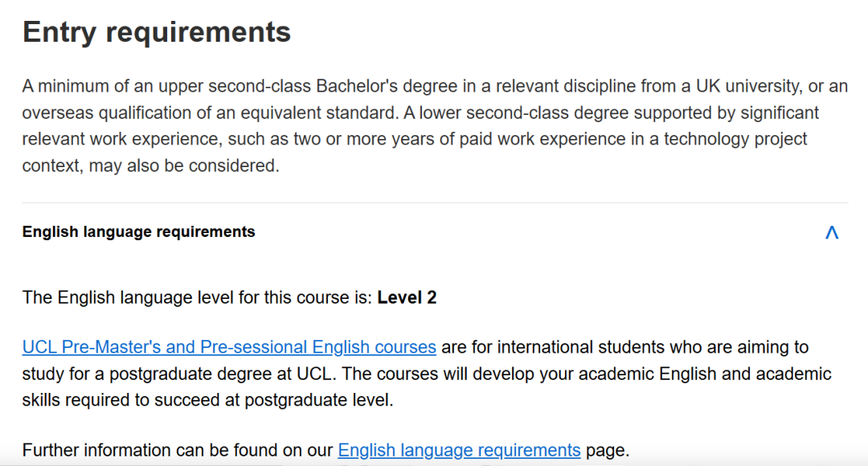The width and height of the screenshot is (868, 466).
Task: Open the UCL Pre-Master's and Pre-sessional courses link
Action: (229, 347)
